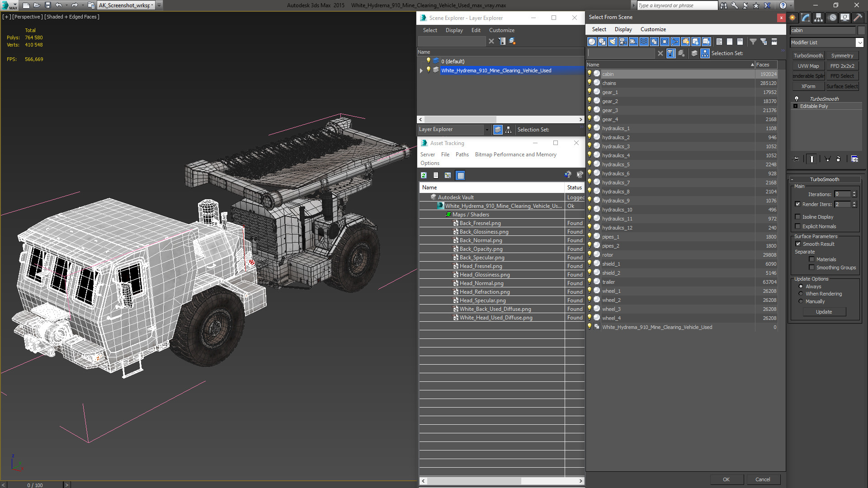Open Paths menu in Asset Tracking
The image size is (868, 488).
coord(462,155)
